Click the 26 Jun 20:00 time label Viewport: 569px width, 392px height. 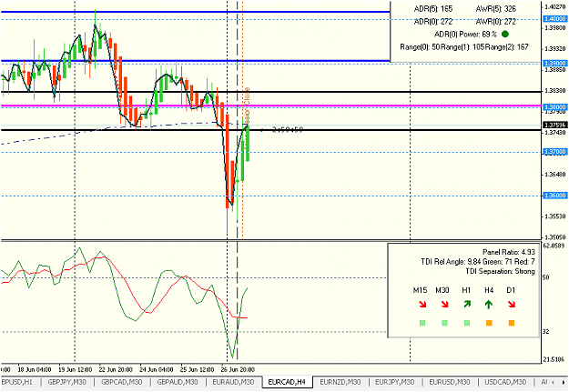tap(238, 369)
